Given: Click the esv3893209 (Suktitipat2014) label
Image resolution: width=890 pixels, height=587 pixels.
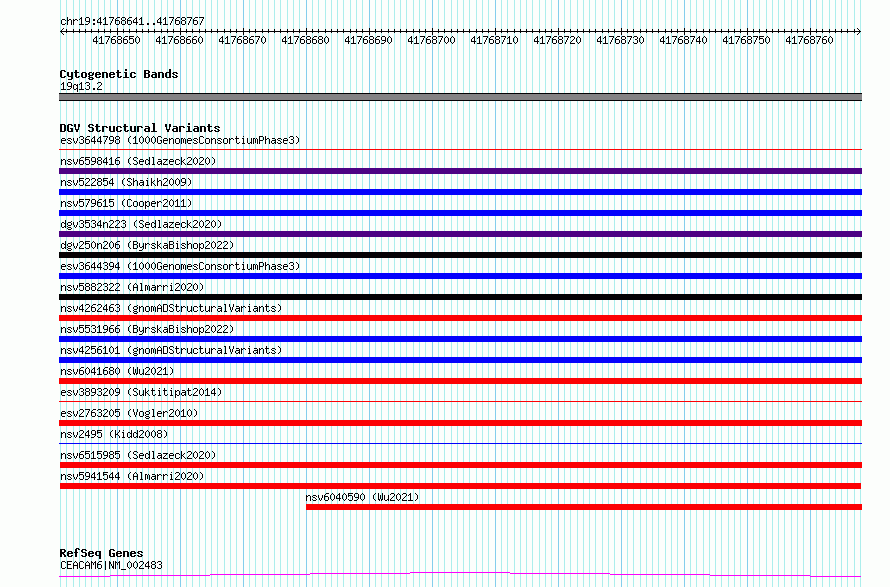Looking at the screenshot, I should pyautogui.click(x=141, y=392).
